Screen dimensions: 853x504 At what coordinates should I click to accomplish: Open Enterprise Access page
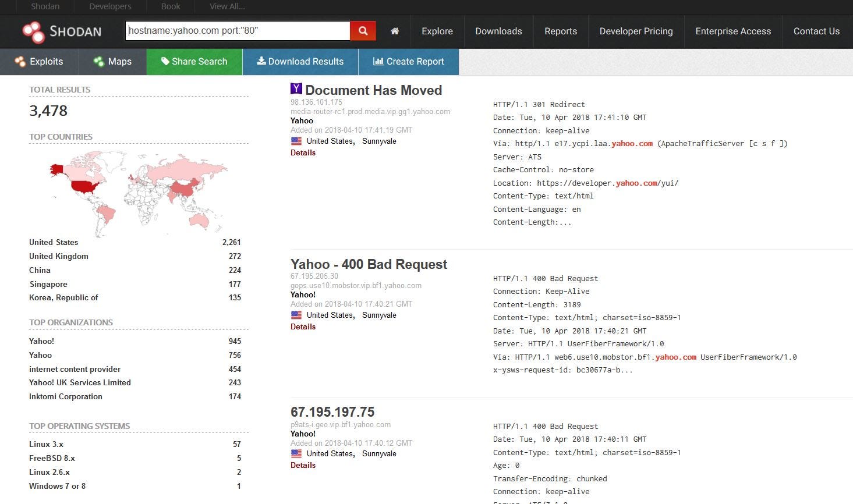[733, 31]
